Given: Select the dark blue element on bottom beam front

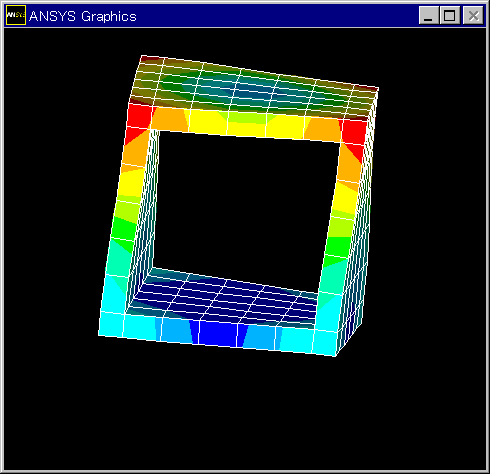Looking at the screenshot, I should (x=218, y=333).
